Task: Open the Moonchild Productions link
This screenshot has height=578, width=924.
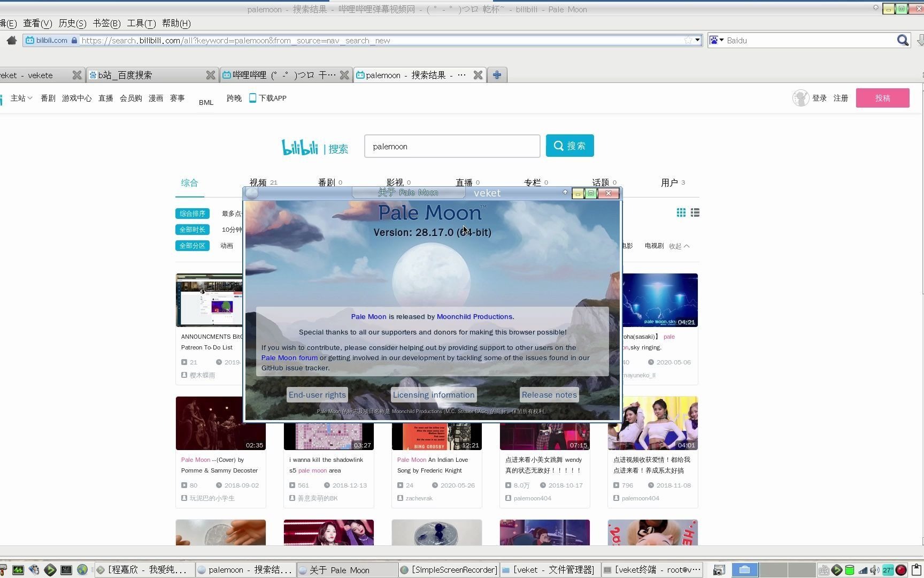Action: tap(474, 316)
